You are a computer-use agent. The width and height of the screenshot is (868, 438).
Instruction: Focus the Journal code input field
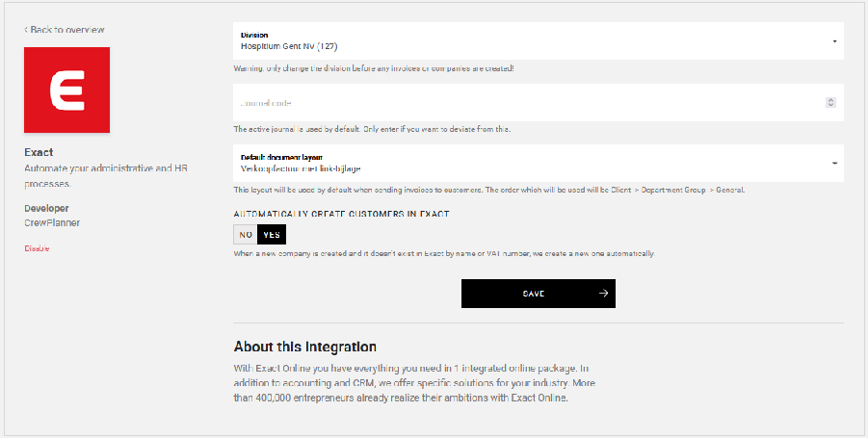pyautogui.click(x=525, y=102)
